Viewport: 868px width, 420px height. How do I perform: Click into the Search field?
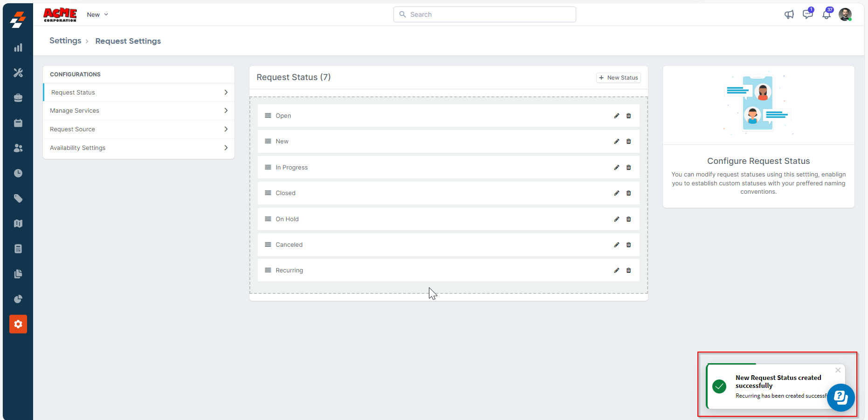pyautogui.click(x=485, y=15)
